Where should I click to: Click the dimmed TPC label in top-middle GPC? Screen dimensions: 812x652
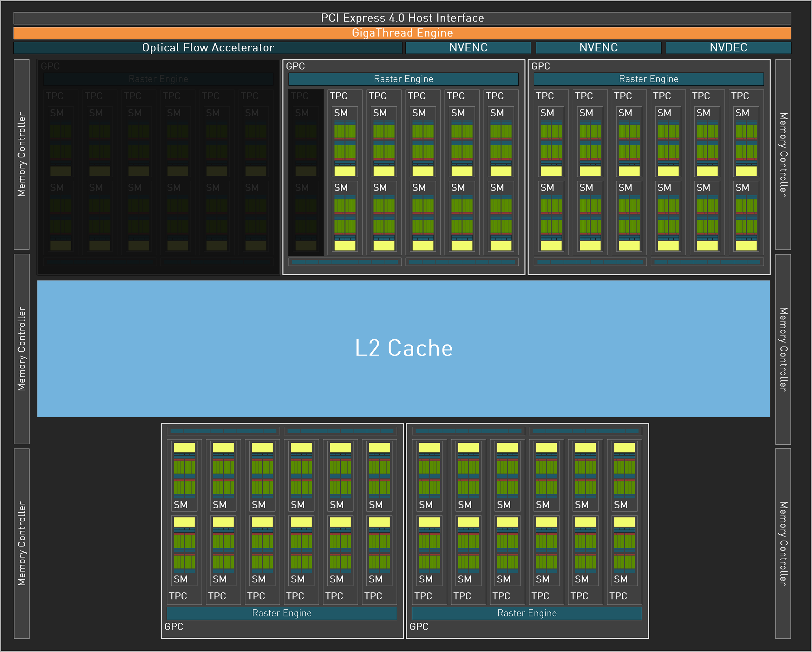299,96
